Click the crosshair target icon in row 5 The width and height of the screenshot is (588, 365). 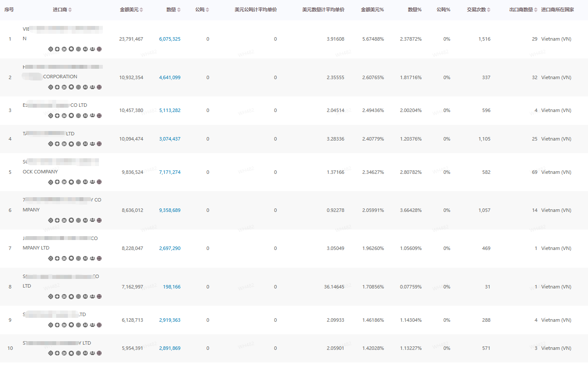tap(51, 182)
